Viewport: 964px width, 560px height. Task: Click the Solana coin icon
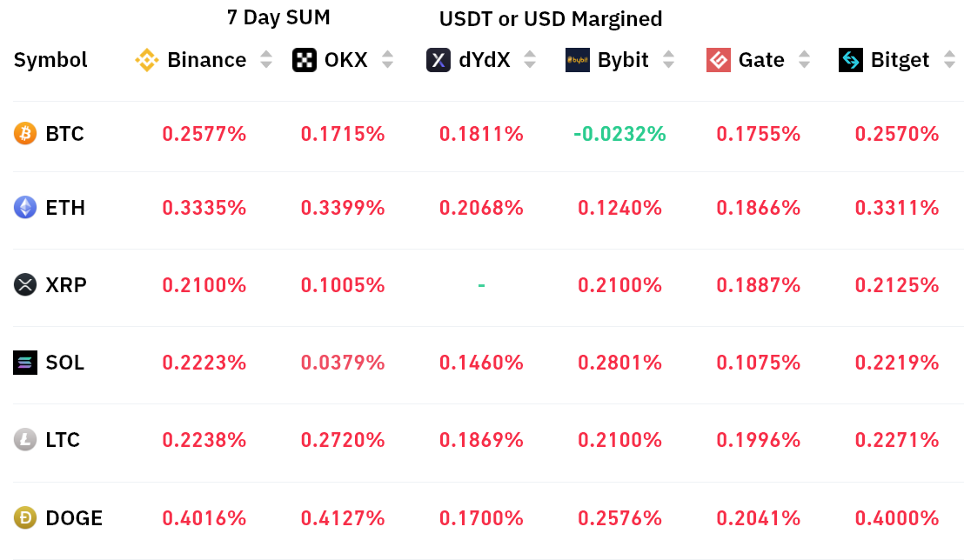click(x=25, y=363)
